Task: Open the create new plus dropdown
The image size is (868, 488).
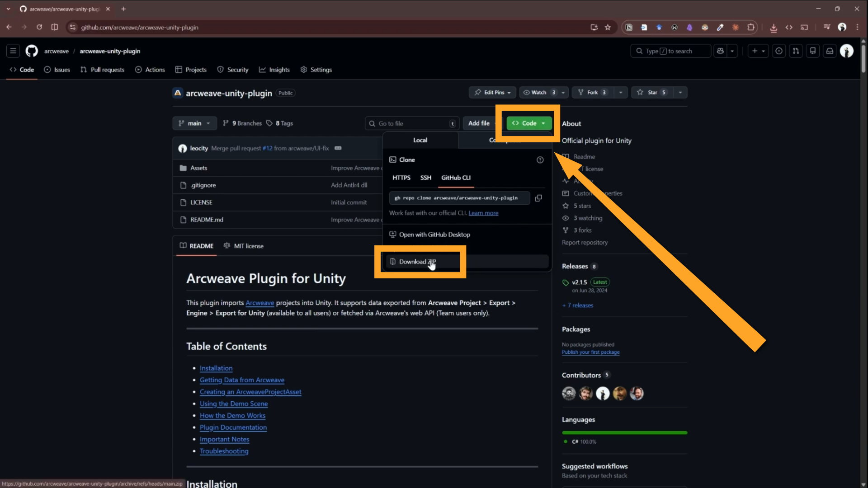Action: [x=758, y=51]
